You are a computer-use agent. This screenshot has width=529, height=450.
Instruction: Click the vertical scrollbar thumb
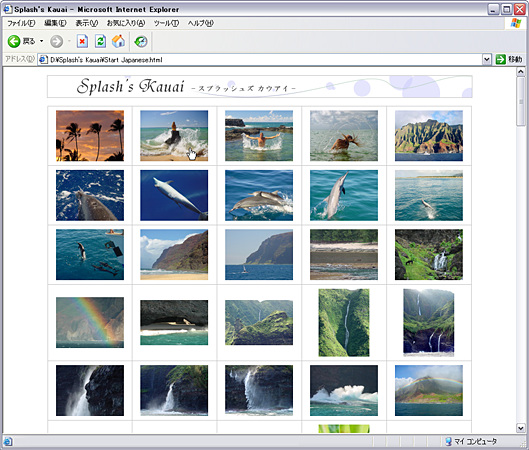pos(521,101)
